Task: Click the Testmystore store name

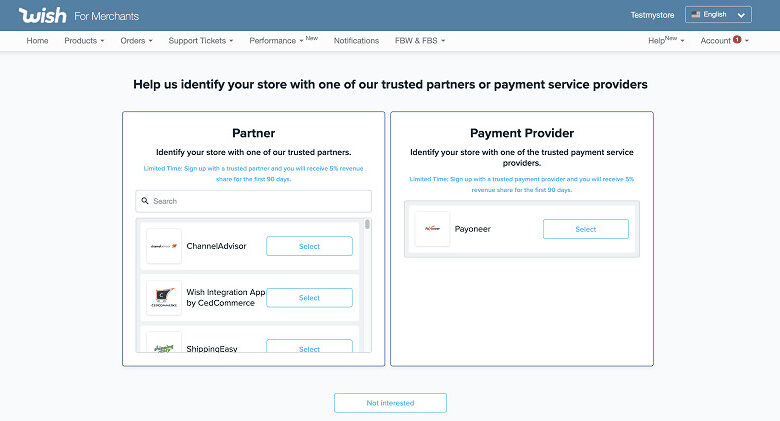Action: [x=652, y=15]
